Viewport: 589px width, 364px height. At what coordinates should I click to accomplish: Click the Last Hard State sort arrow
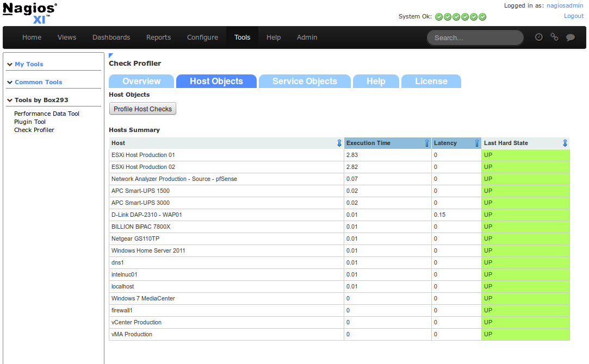[x=565, y=143]
